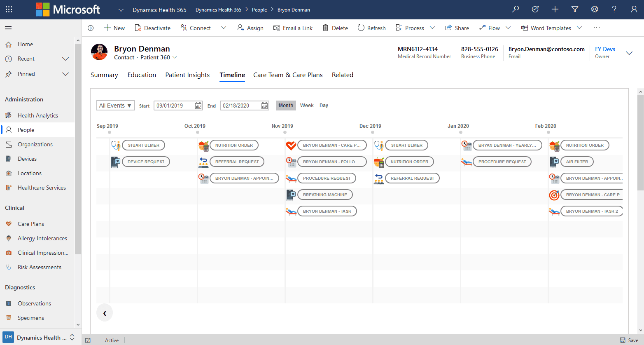Expand the Pinned section chevron
Viewport: 644px width, 345px height.
click(65, 74)
